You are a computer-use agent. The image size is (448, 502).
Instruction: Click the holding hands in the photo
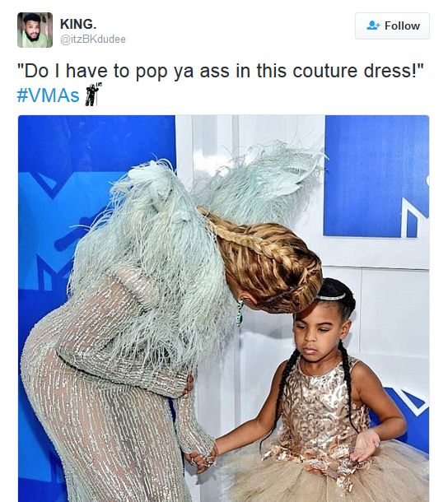tap(200, 455)
